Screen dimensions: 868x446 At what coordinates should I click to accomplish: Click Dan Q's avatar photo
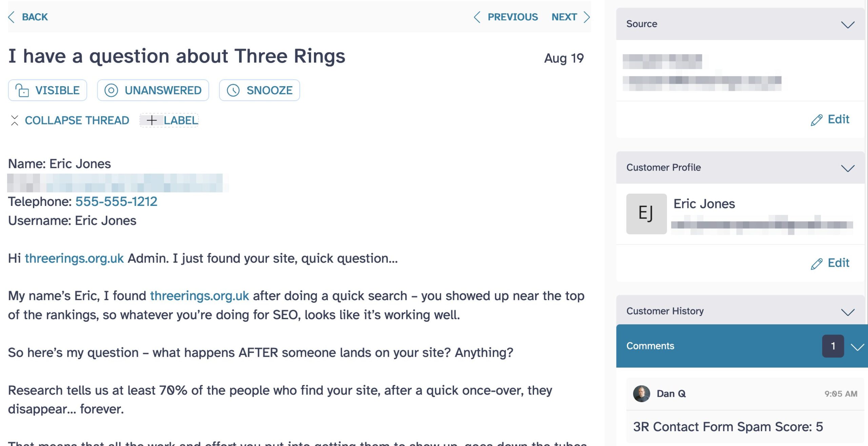641,393
